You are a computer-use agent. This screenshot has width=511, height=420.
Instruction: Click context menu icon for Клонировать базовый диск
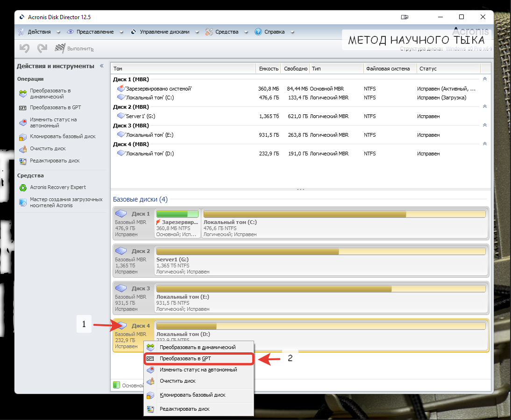click(150, 395)
